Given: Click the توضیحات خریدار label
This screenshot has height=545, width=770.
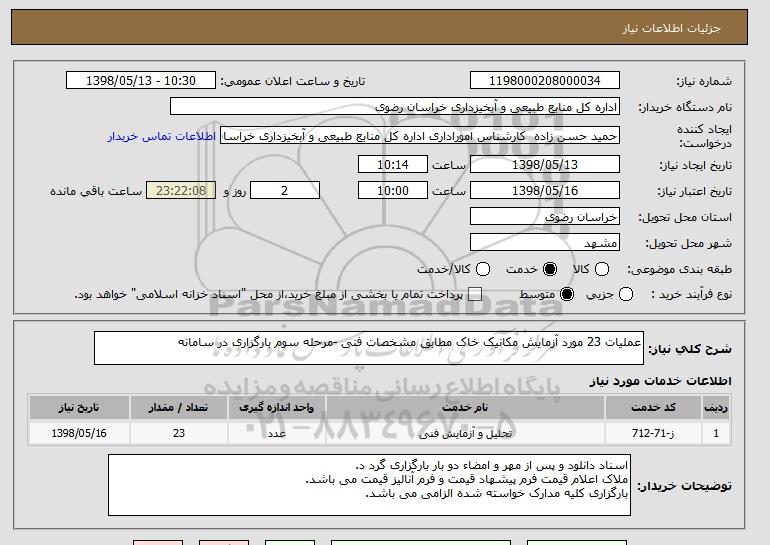Looking at the screenshot, I should [x=685, y=486].
